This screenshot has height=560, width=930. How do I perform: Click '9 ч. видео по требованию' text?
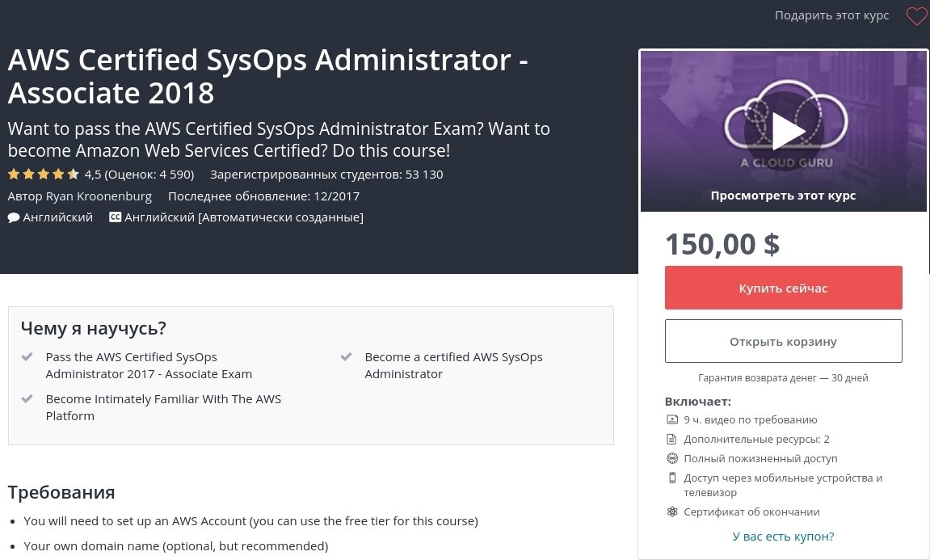pos(751,420)
